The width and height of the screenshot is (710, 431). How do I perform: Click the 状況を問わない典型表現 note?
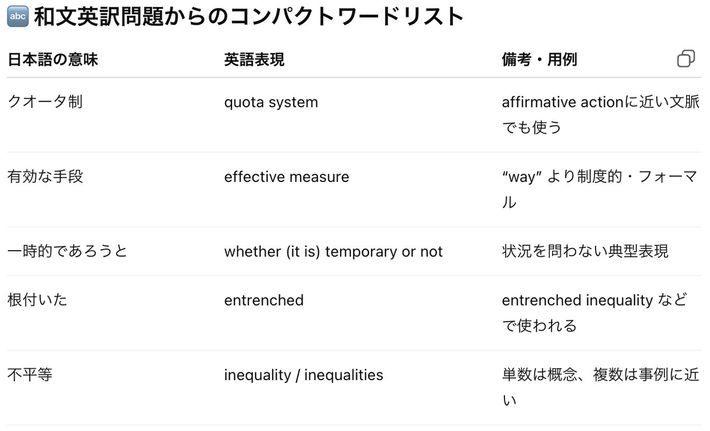tap(585, 251)
